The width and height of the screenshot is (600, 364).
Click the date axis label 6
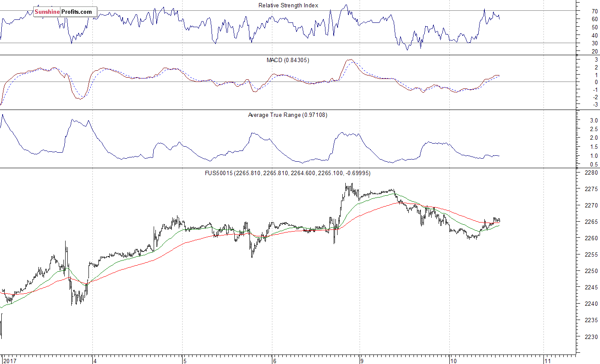pos(274,360)
